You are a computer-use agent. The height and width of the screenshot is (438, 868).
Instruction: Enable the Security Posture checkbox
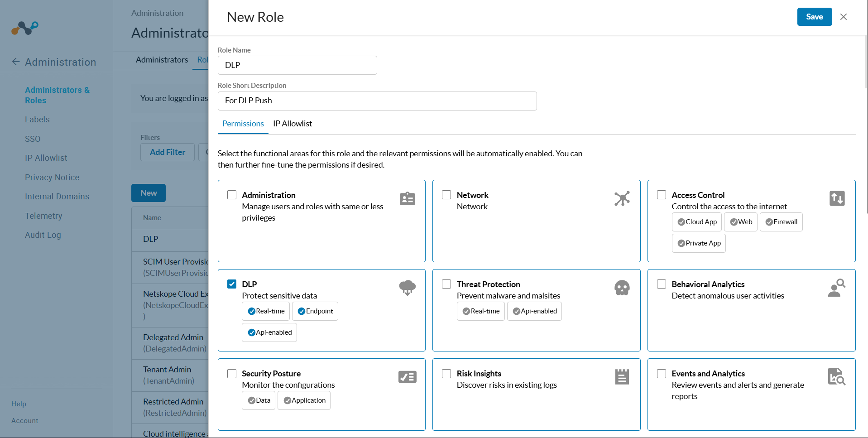pos(232,373)
